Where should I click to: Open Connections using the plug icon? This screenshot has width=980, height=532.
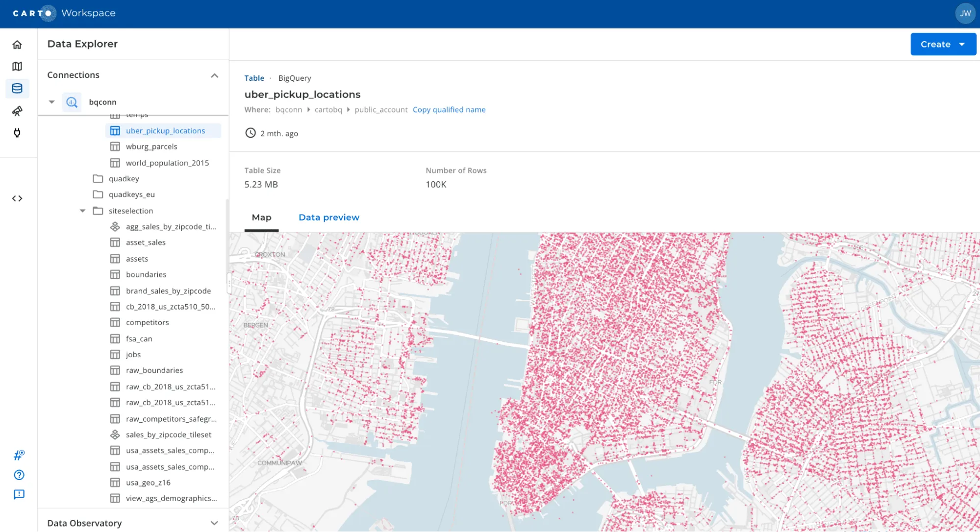click(17, 132)
